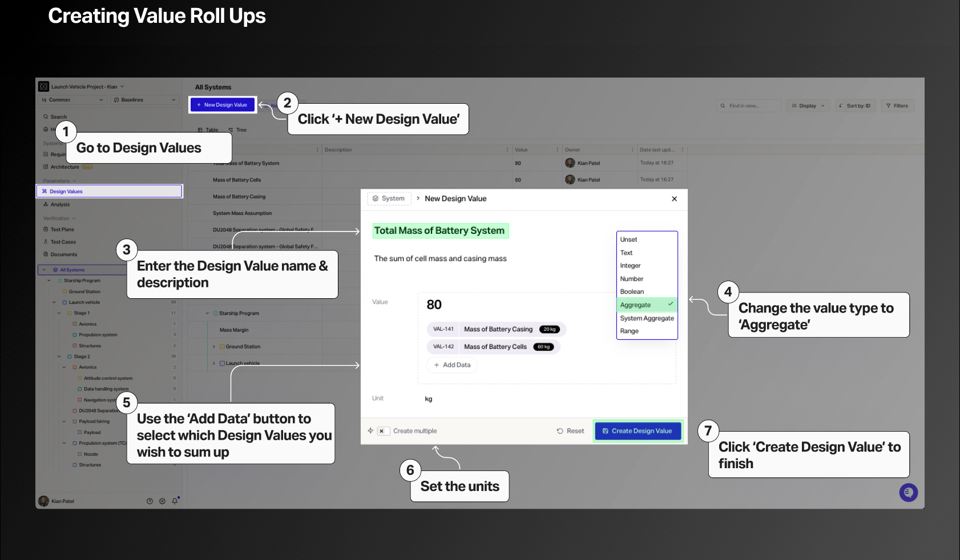Click the 'Mass of Battery Cells' table row
This screenshot has width=960, height=560.
coord(437,180)
